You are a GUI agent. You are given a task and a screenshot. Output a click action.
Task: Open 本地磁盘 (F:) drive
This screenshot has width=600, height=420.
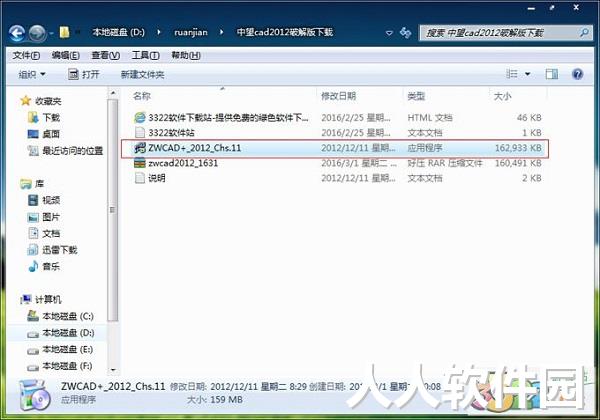[60, 366]
